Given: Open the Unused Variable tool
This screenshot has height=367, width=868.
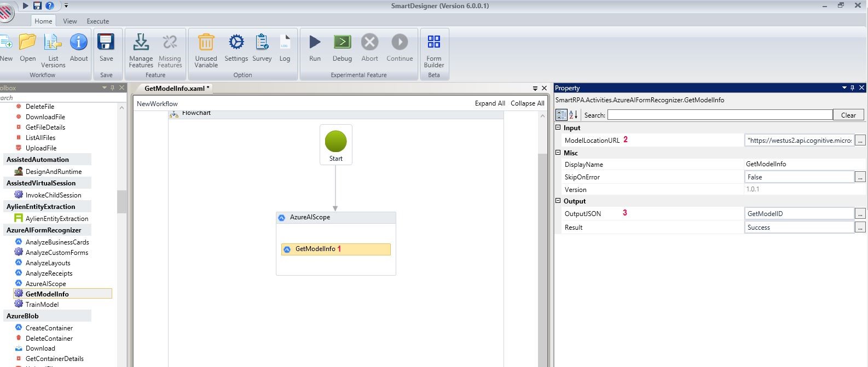Looking at the screenshot, I should click(206, 43).
